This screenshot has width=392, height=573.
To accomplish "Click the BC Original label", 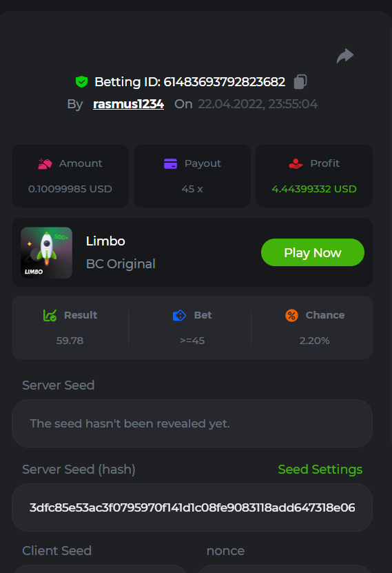I will point(121,264).
